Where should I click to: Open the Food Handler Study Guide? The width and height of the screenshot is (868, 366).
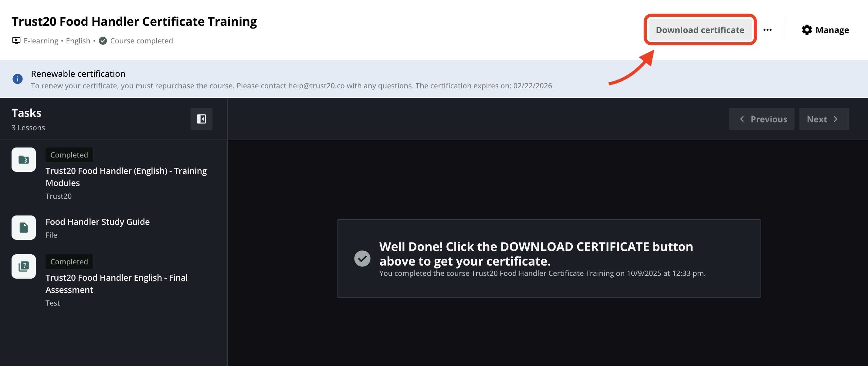(x=97, y=222)
